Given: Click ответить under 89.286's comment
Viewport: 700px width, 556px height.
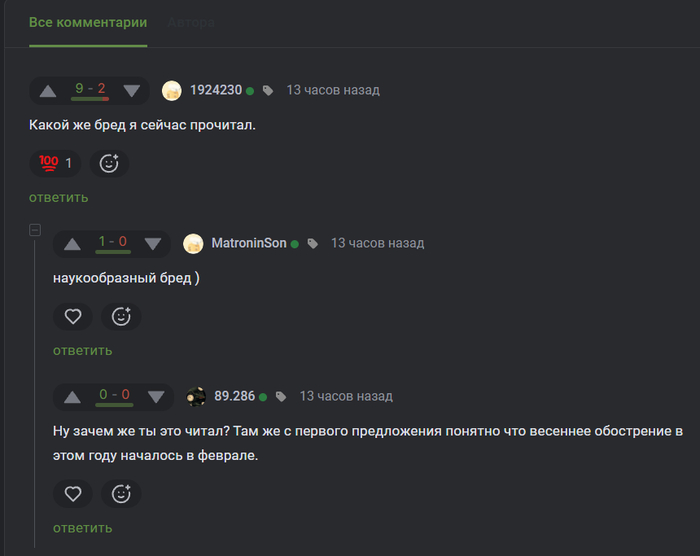Looking at the screenshot, I should click(x=83, y=528).
